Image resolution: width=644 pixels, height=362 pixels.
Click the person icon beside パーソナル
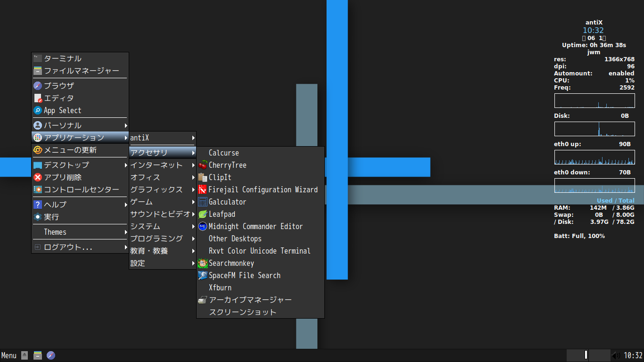38,125
